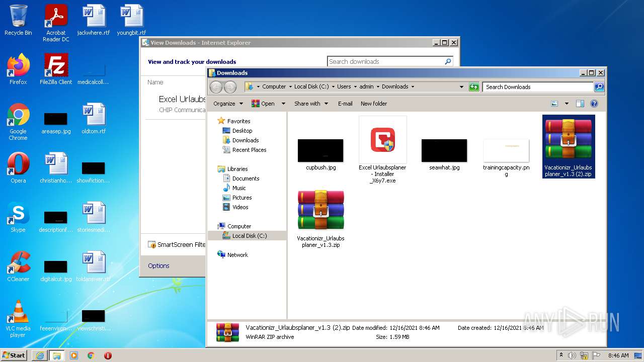Screen dimensions: 644x362
Task: Open CCleaner desktop shortcut
Action: (18, 266)
